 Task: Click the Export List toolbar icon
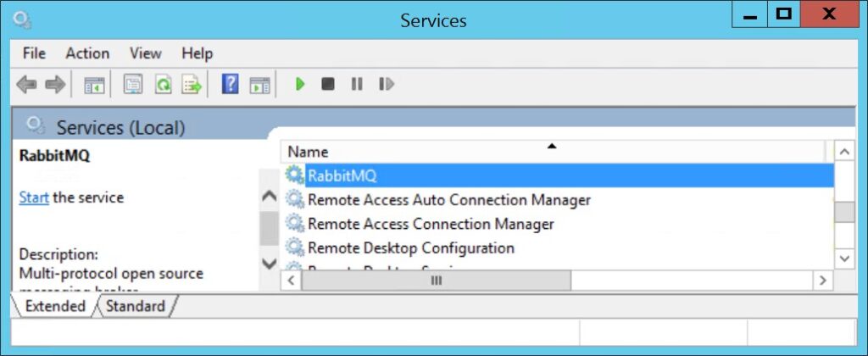click(x=192, y=85)
